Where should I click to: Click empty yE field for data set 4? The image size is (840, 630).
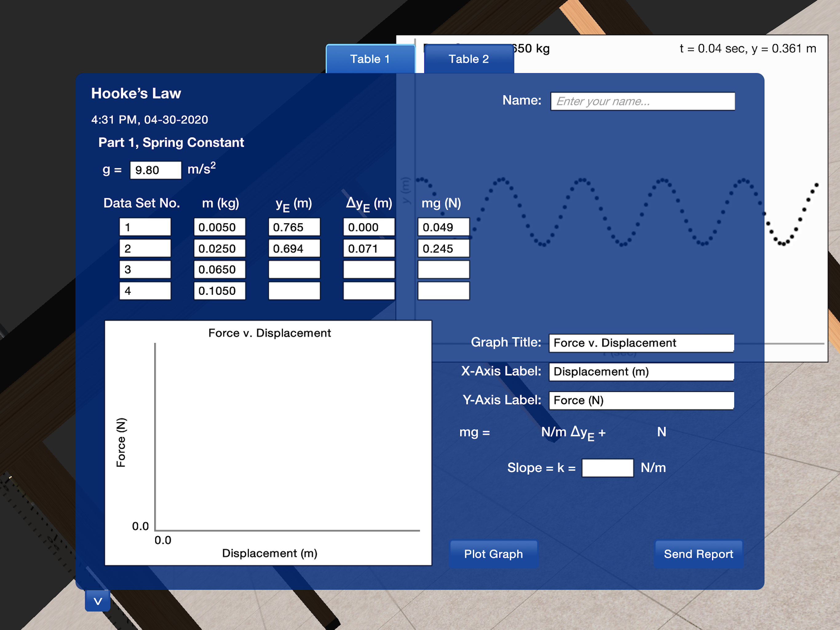click(294, 291)
